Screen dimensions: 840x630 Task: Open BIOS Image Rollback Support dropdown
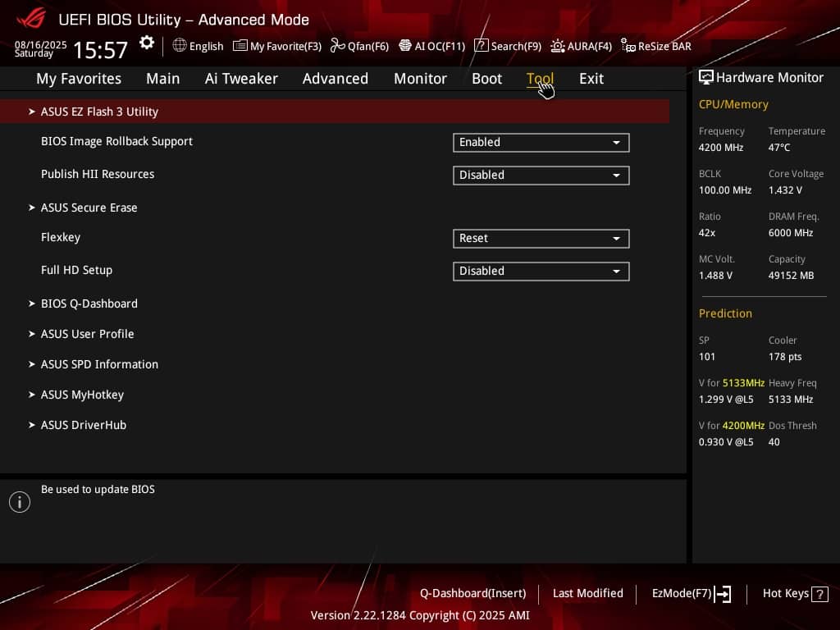point(541,143)
